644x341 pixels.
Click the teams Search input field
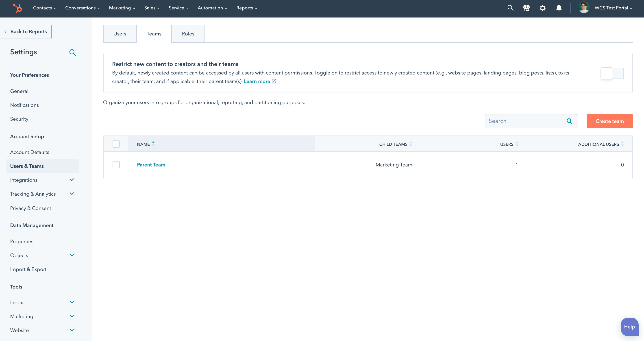tap(525, 121)
